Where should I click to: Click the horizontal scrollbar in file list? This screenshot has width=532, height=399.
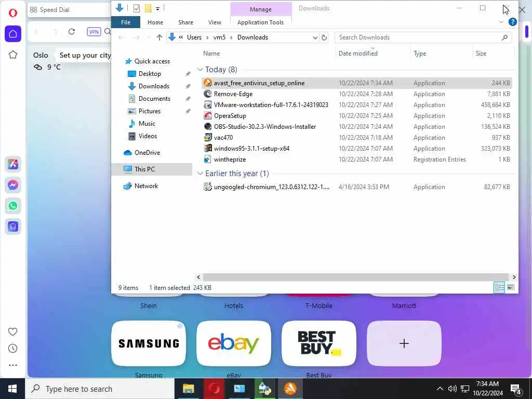(356, 277)
